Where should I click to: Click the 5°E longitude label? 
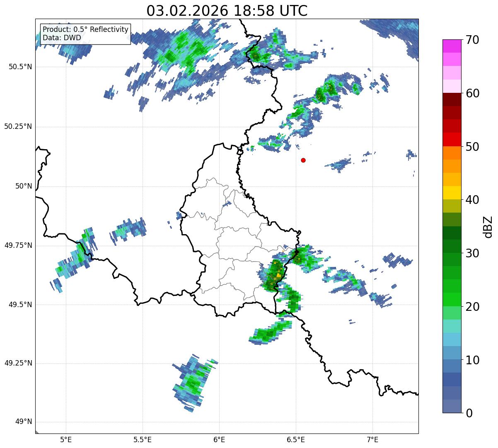click(x=66, y=439)
